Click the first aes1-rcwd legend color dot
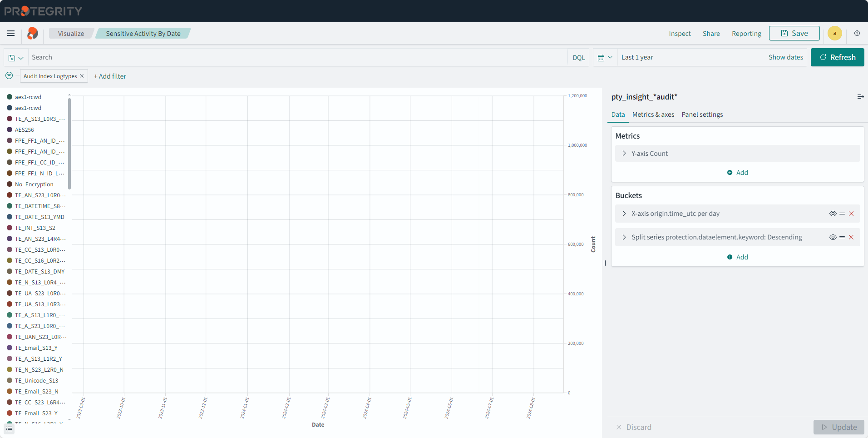Viewport: 868px width, 438px height. 10,97
